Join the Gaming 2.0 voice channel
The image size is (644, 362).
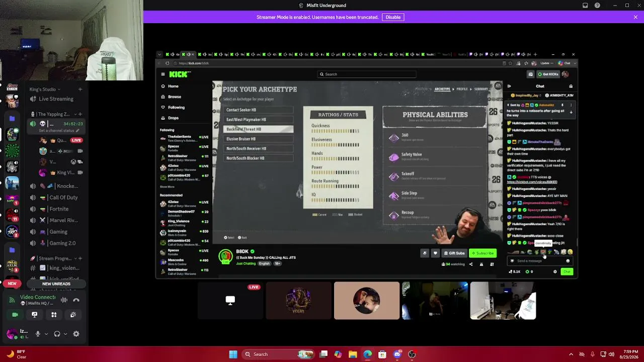56,243
